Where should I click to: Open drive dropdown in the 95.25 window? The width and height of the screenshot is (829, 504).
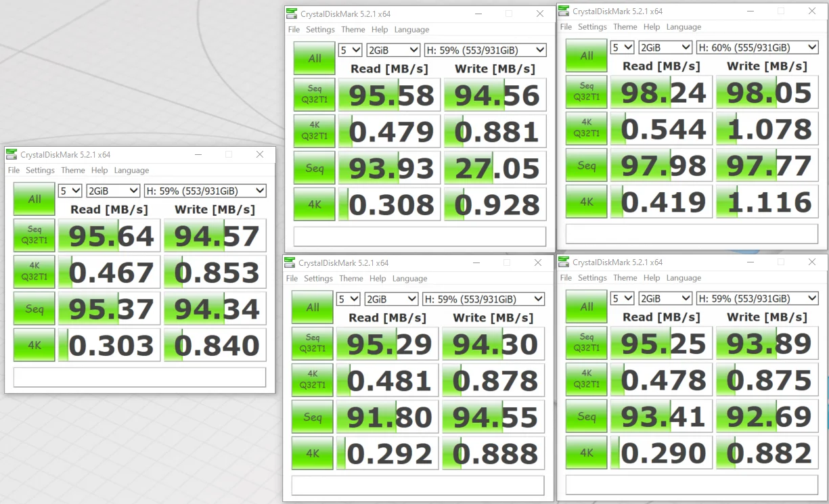click(x=757, y=298)
